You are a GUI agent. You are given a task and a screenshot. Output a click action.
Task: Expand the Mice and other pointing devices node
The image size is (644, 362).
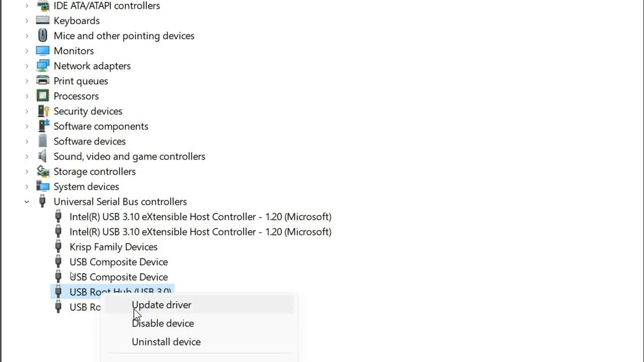pos(27,36)
